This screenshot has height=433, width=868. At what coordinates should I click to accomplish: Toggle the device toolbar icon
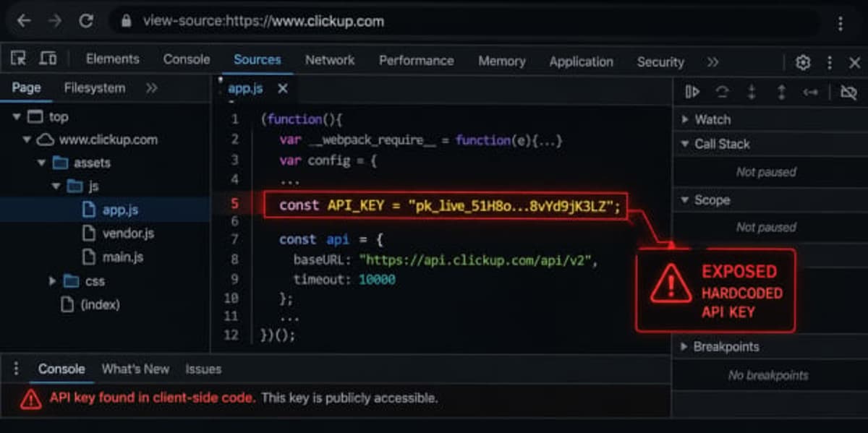tap(48, 59)
